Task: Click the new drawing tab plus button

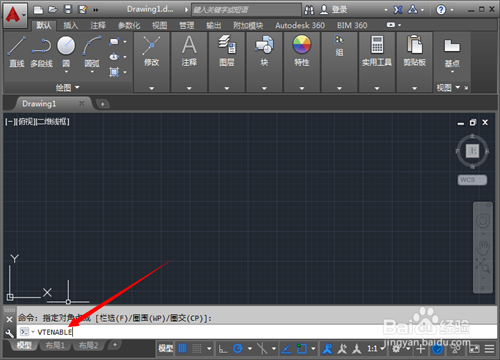Action: click(x=103, y=104)
